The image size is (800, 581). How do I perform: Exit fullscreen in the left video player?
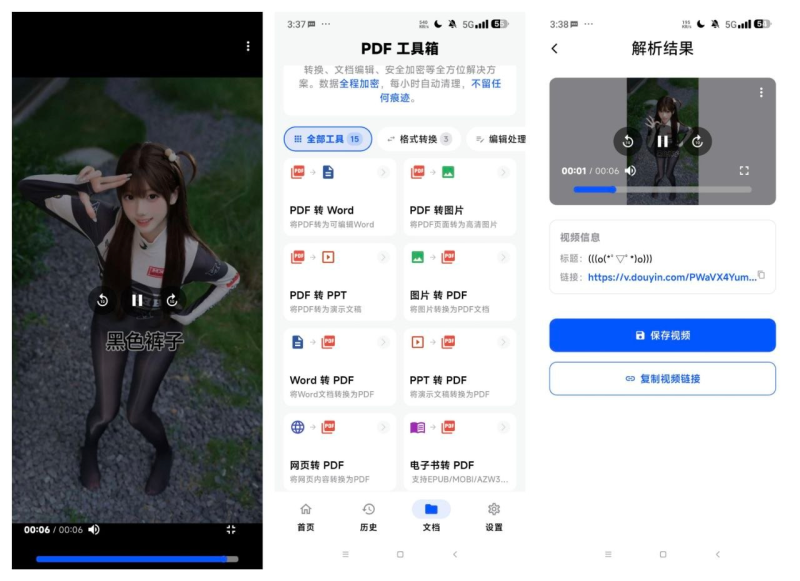tap(231, 529)
